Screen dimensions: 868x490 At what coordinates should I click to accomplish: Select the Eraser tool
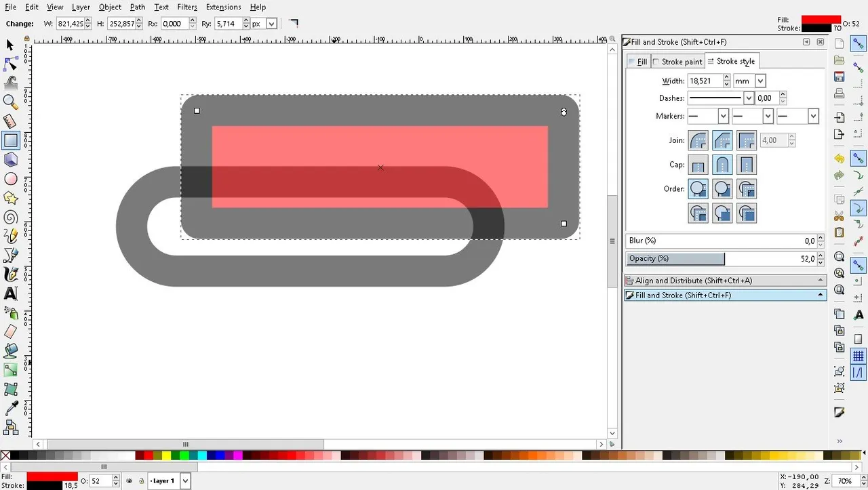tap(10, 331)
